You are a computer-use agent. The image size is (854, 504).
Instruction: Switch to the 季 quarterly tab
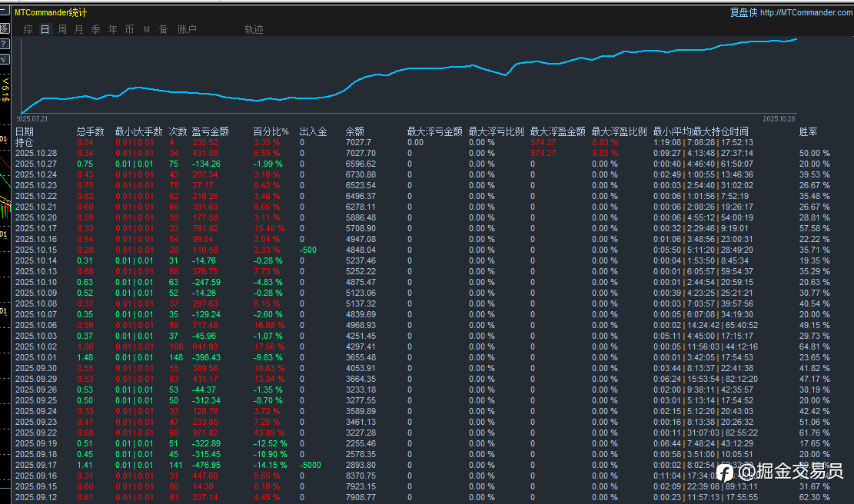click(x=96, y=29)
